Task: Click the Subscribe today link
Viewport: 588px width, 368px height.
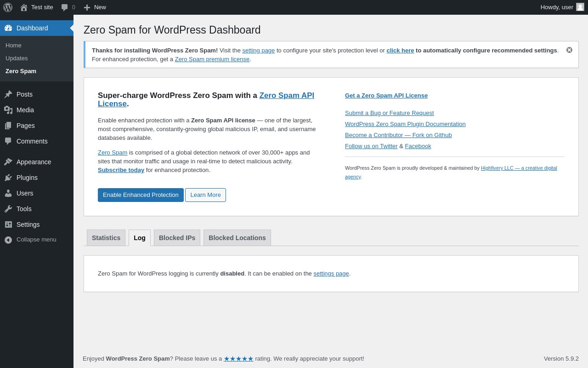Action: (x=121, y=170)
